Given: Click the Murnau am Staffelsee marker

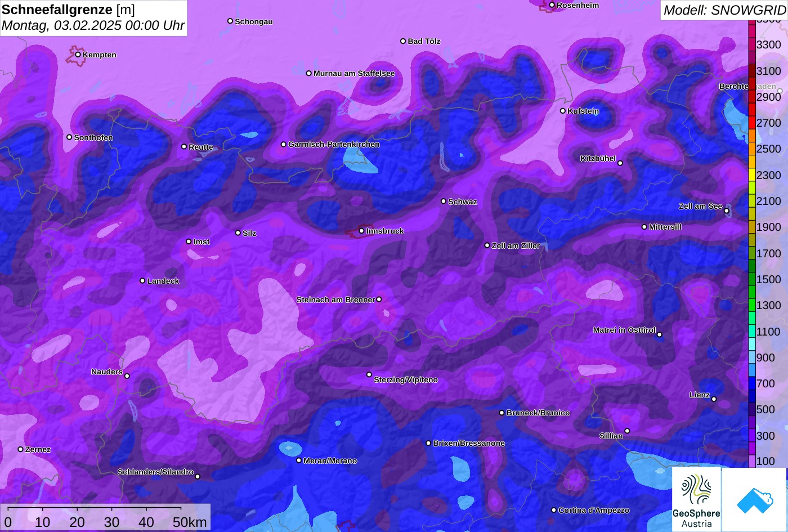Looking at the screenshot, I should click(x=308, y=73).
